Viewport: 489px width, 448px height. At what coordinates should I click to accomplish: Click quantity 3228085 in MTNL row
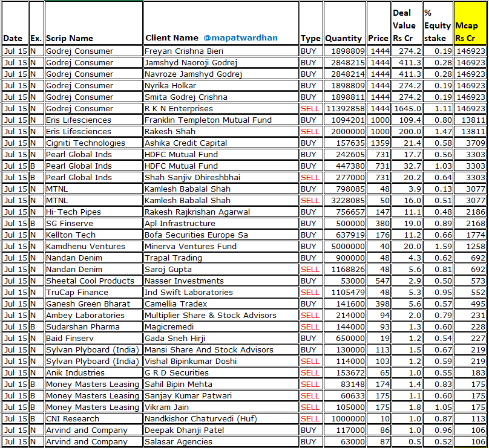[344, 201]
